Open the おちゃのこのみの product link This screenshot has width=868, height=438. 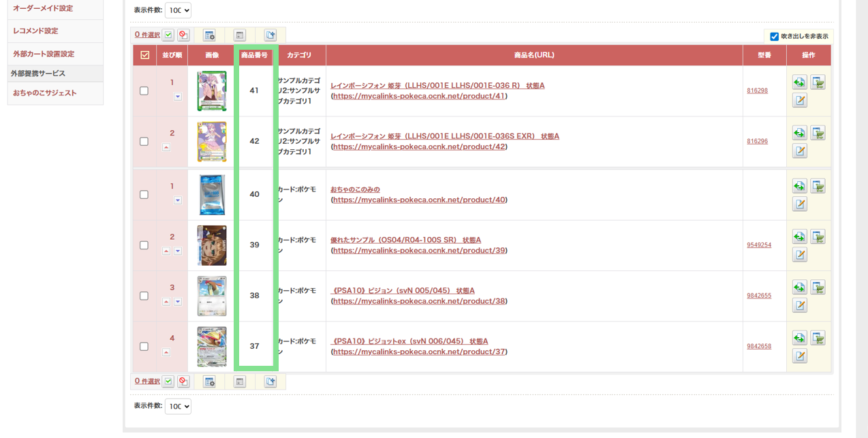point(355,189)
